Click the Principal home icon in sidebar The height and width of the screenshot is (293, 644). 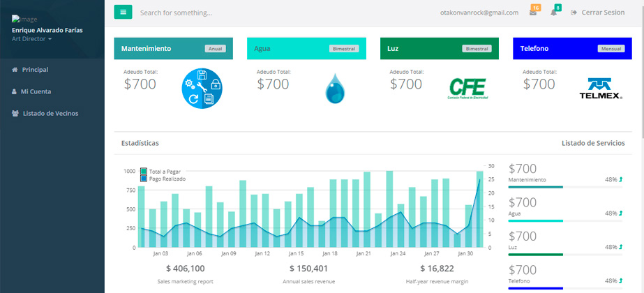coord(15,70)
